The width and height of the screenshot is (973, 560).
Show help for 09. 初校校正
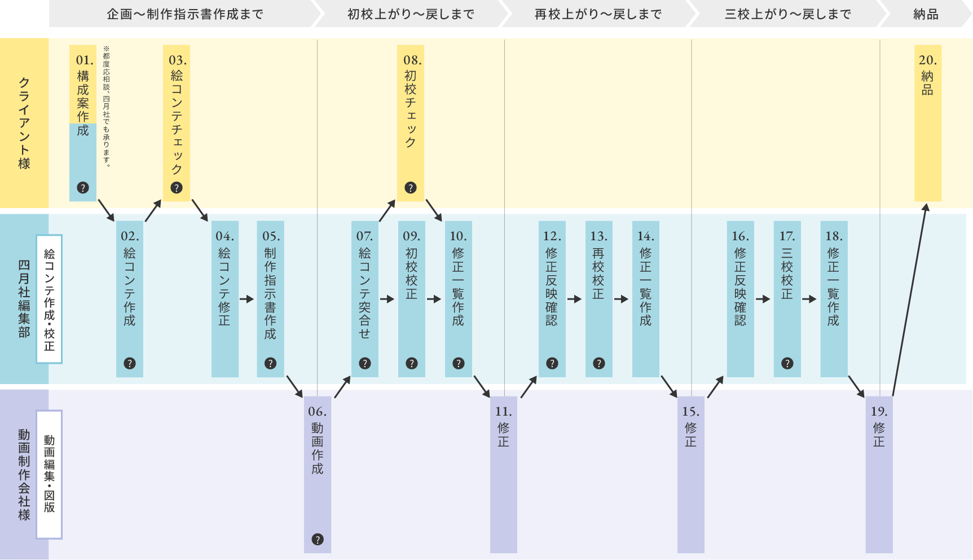[412, 363]
